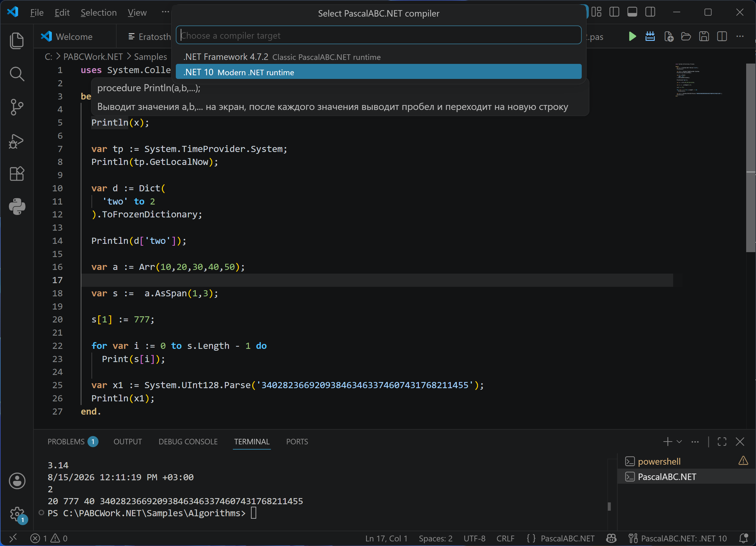Screen dimensions: 756x546
Task: Open the Extensions view
Action: (17, 174)
